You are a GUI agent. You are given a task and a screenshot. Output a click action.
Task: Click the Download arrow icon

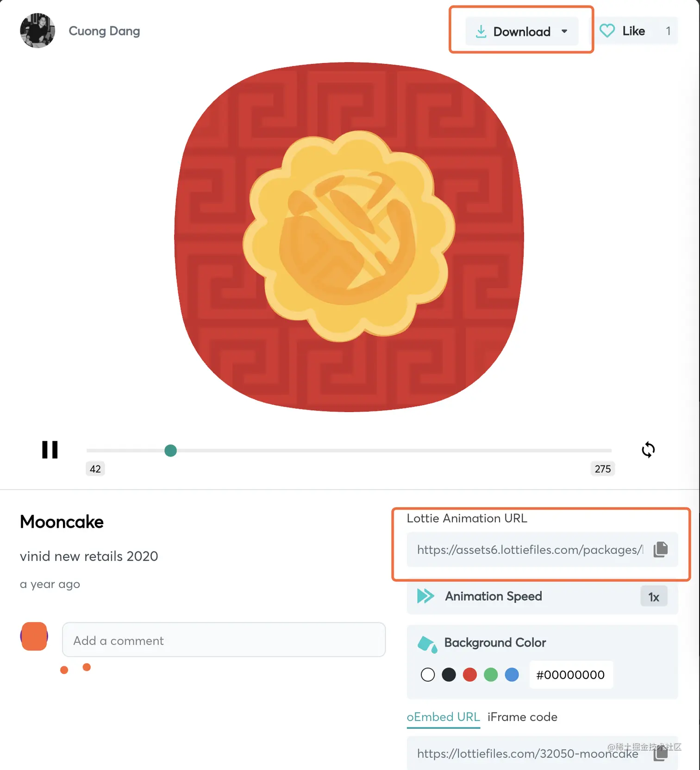coord(481,31)
